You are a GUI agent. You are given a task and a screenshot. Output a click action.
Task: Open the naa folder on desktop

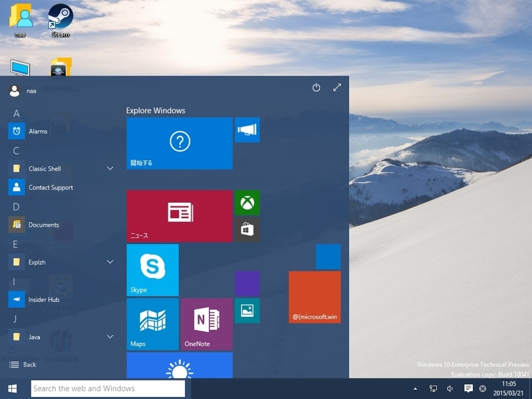coord(21,21)
